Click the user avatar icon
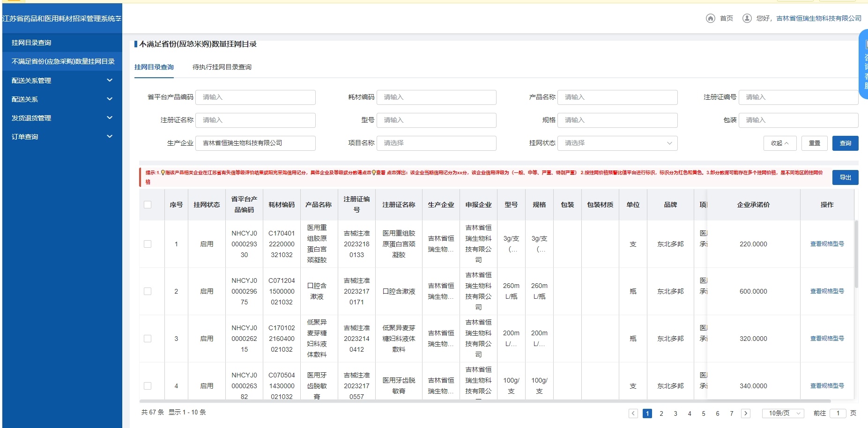 pyautogui.click(x=747, y=18)
